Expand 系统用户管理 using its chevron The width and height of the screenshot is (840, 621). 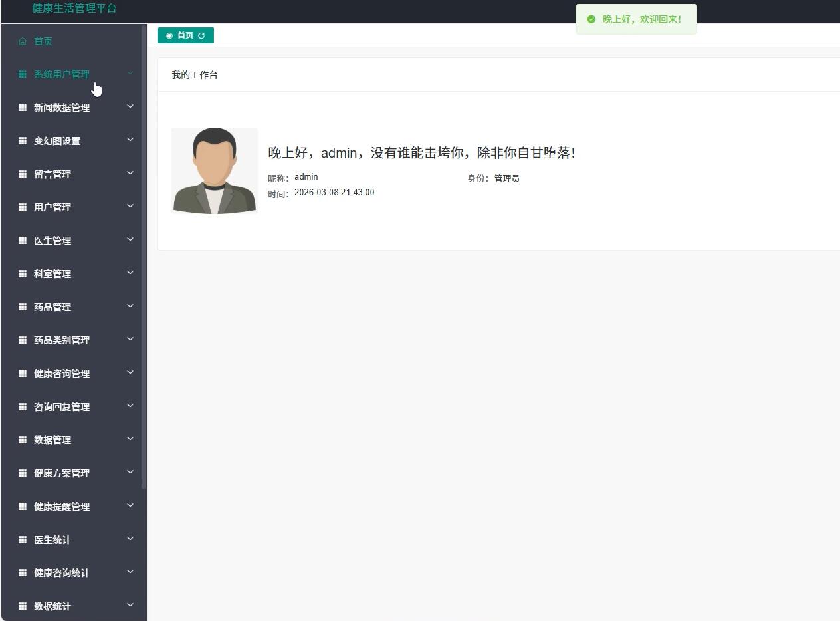(130, 73)
